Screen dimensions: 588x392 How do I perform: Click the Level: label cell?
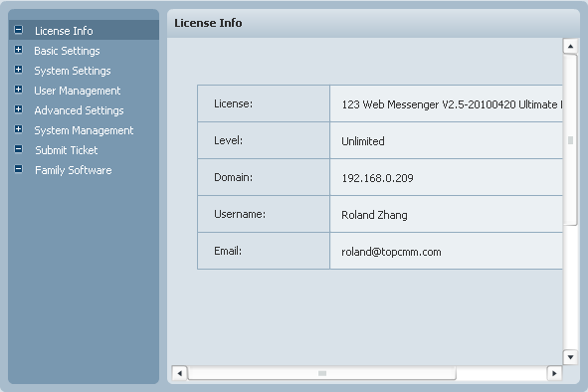[264, 140]
